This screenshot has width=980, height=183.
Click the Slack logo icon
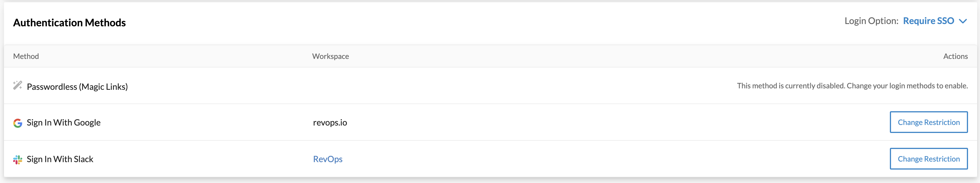pyautogui.click(x=17, y=159)
